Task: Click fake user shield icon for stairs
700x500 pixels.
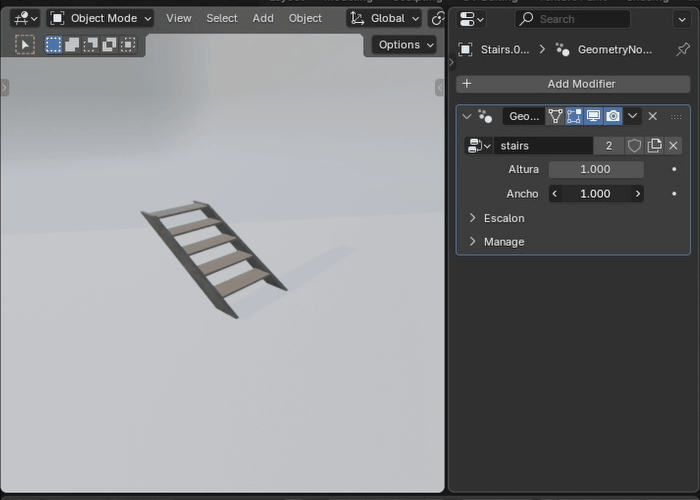Action: [x=634, y=146]
